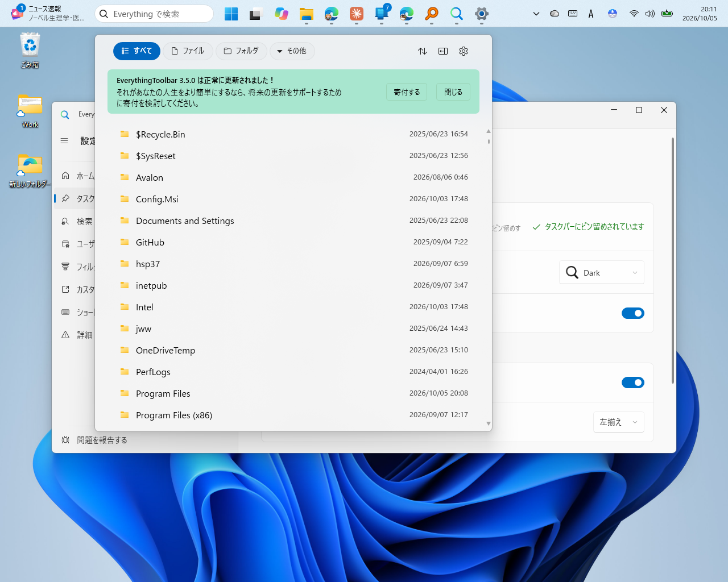Open the Recycle Bin desktop icon
This screenshot has height=582, width=728.
coord(30,51)
